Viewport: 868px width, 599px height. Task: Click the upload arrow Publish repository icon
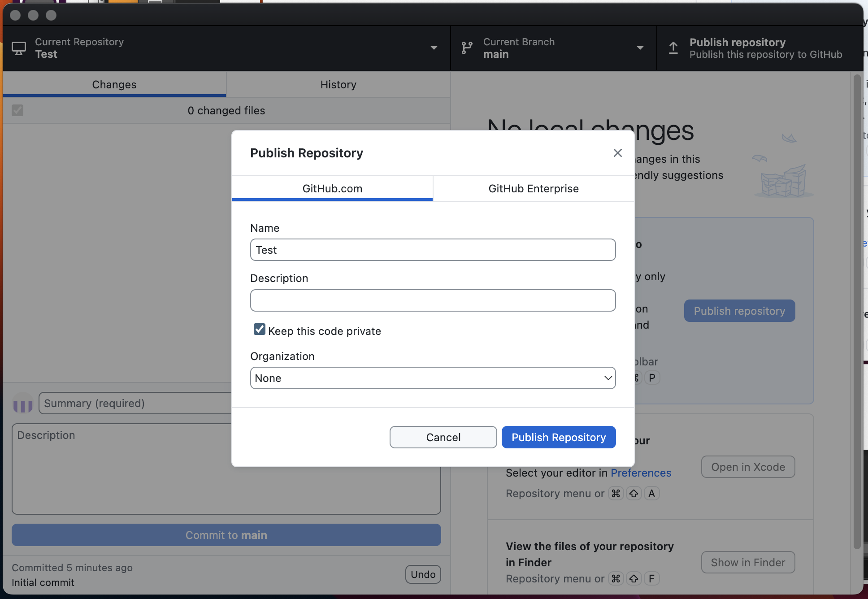[x=673, y=48]
